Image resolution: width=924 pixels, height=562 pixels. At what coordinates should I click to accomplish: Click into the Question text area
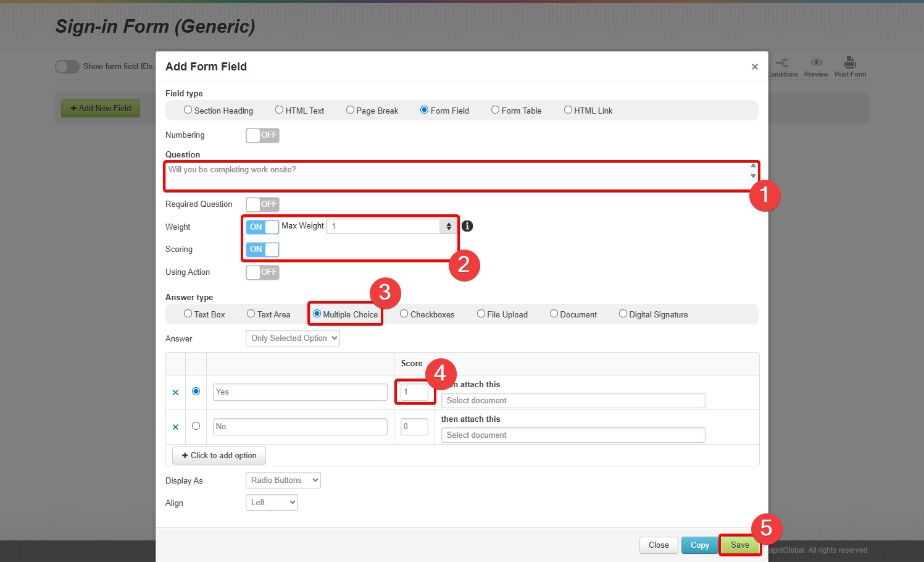click(457, 176)
